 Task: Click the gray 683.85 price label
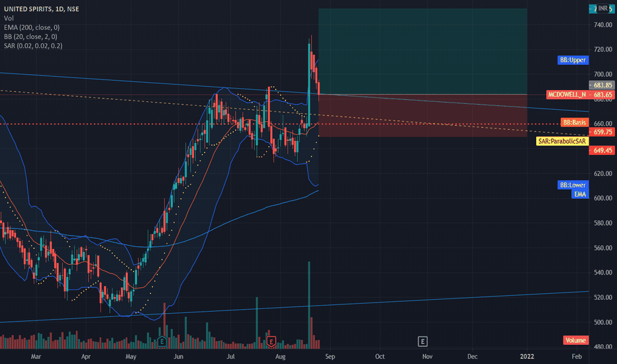point(602,85)
